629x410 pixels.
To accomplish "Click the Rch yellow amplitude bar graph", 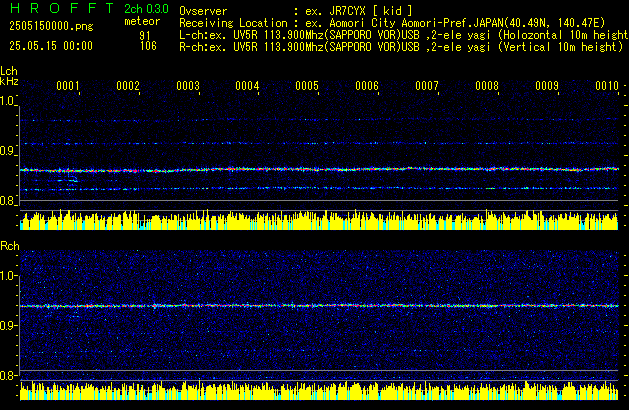I will pyautogui.click(x=319, y=390).
